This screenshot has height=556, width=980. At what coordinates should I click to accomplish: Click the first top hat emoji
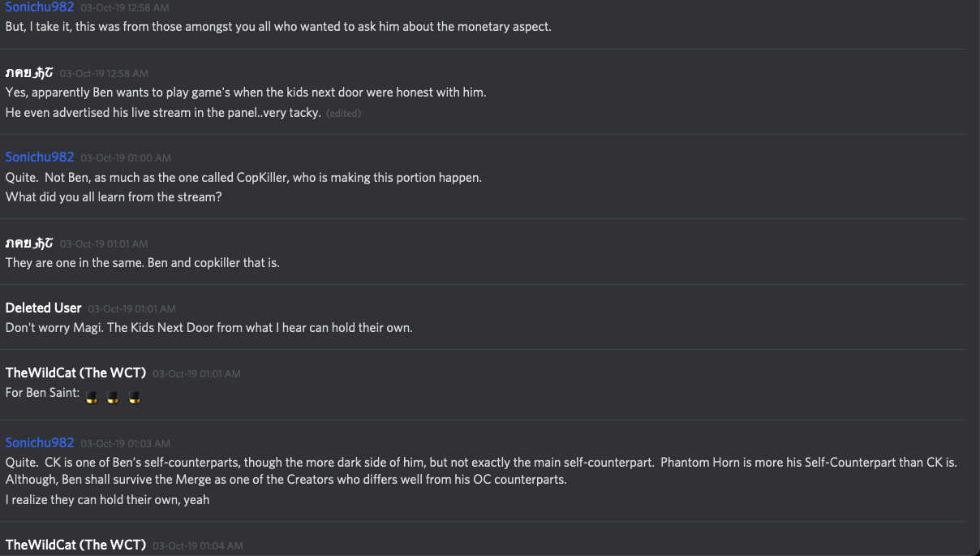point(92,398)
